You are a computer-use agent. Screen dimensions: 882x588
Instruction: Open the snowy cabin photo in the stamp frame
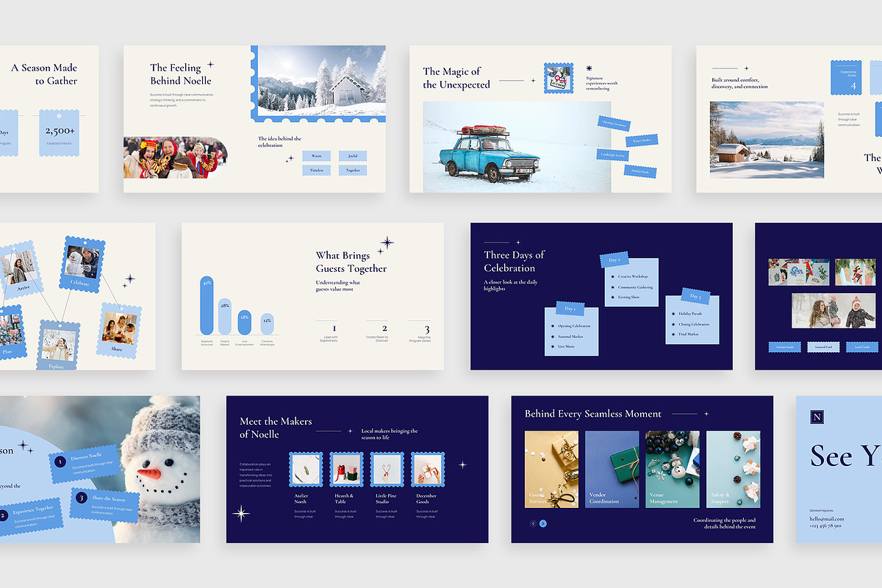[322, 80]
